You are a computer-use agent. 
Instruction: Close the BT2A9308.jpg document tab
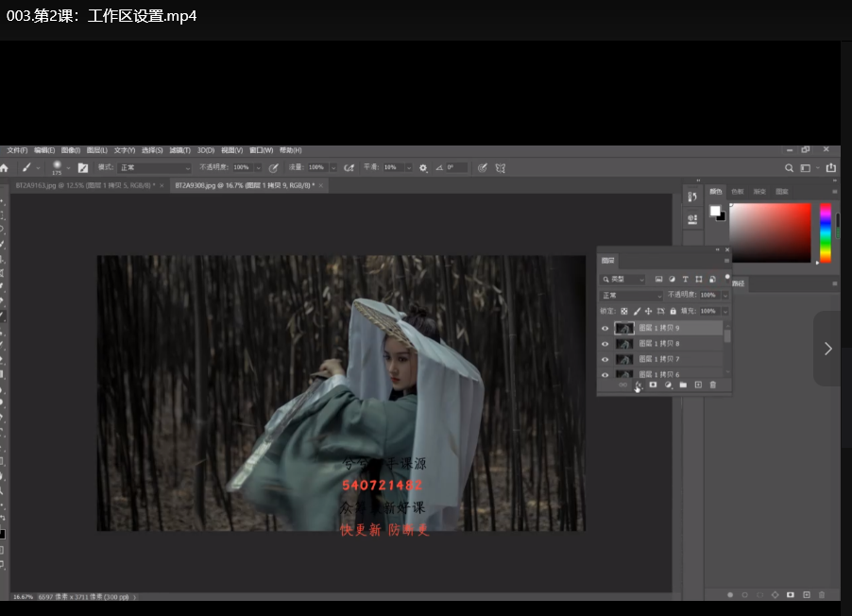coord(320,186)
